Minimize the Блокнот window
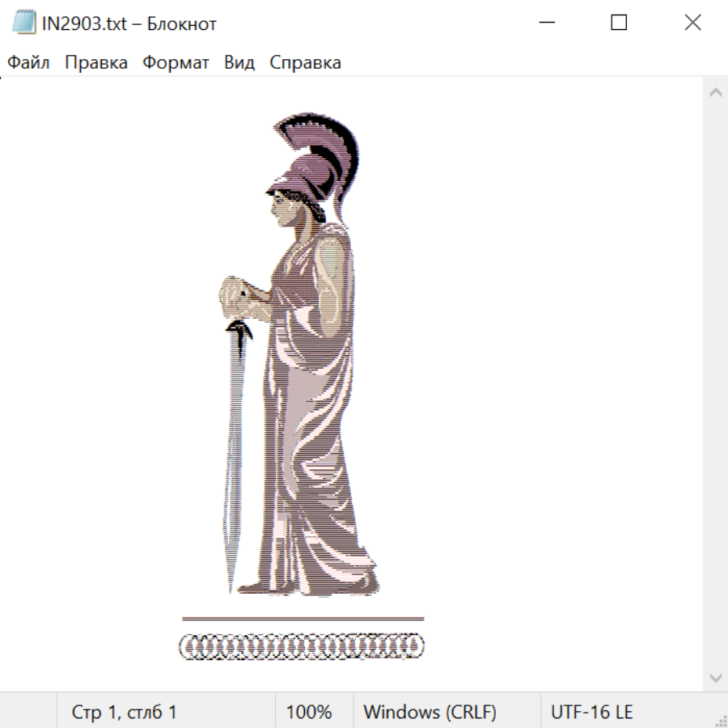The image size is (728, 728). (547, 23)
